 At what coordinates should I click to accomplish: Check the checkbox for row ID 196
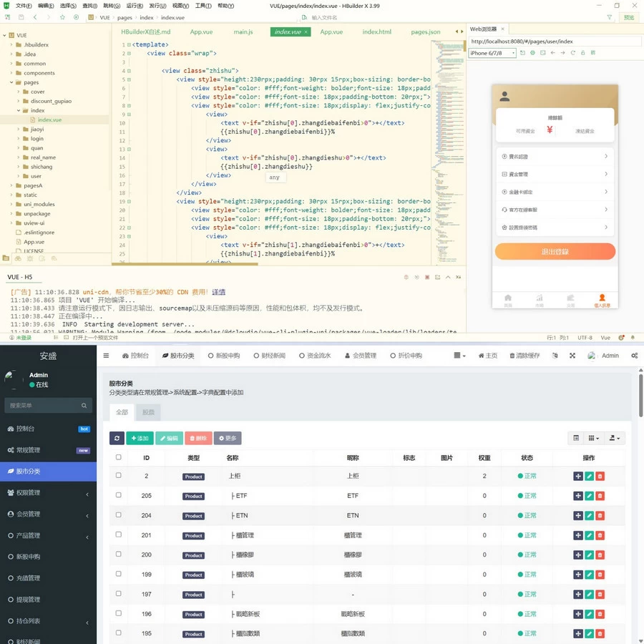tap(118, 613)
